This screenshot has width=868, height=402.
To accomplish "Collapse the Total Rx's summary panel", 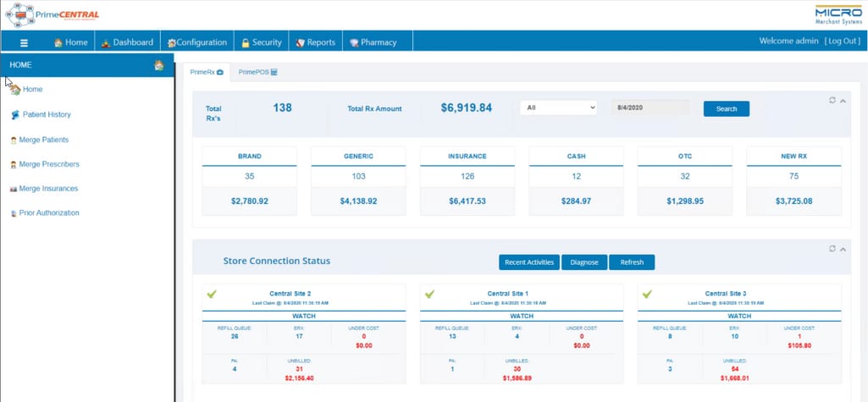I will pos(843,101).
